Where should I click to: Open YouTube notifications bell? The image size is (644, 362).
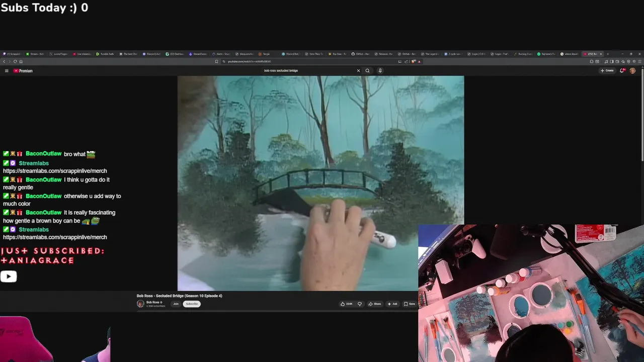pos(622,70)
